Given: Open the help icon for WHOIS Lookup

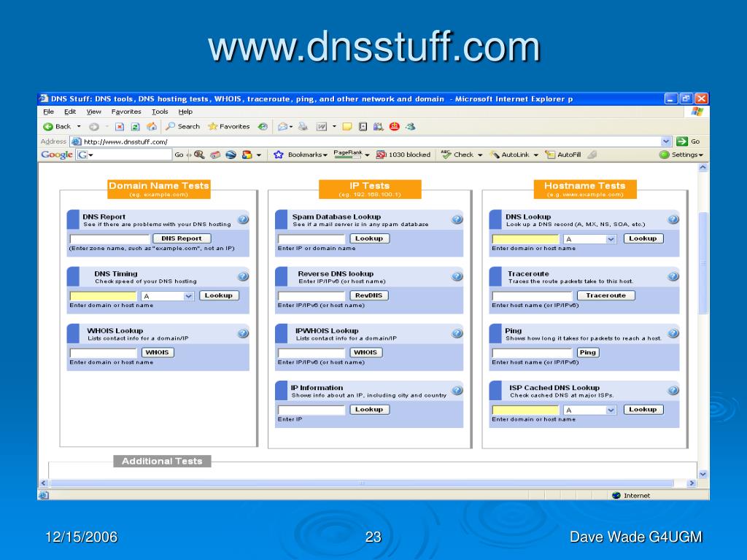Looking at the screenshot, I should (x=243, y=333).
